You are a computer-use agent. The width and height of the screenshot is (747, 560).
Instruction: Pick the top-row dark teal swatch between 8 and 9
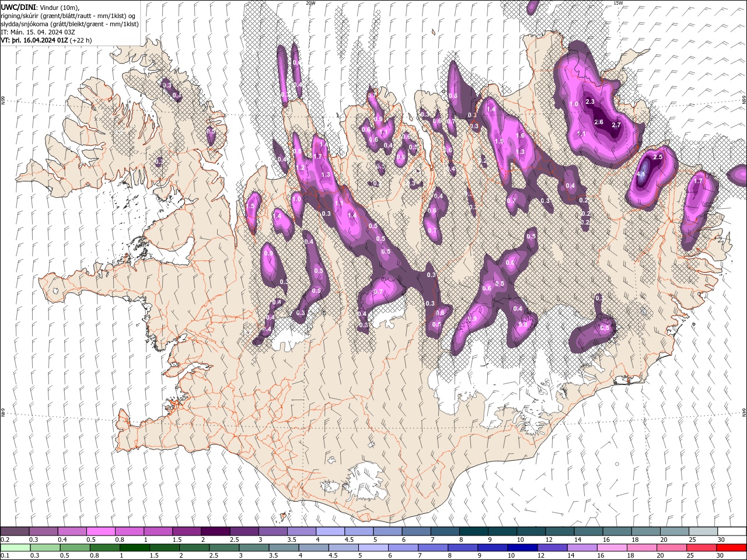point(473,531)
